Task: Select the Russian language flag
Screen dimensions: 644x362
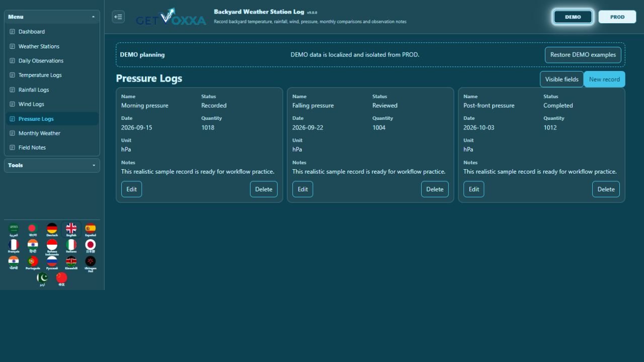Action: 52,263
